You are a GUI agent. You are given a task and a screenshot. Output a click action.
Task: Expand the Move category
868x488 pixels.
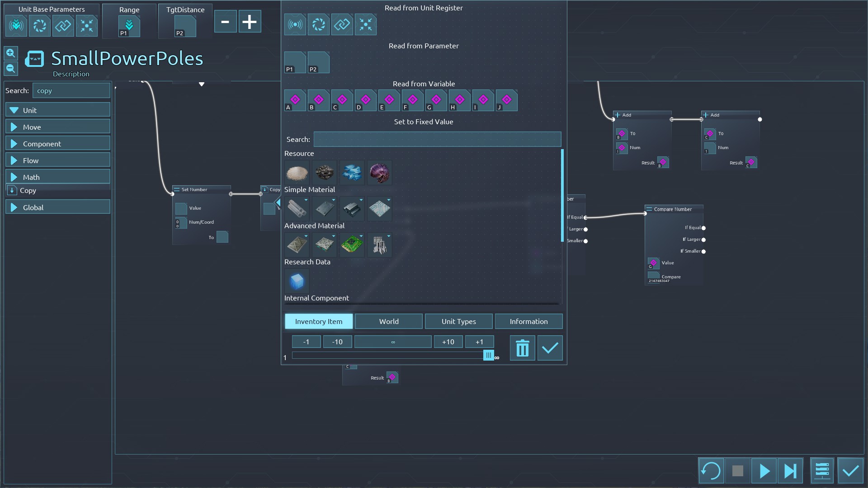[58, 127]
